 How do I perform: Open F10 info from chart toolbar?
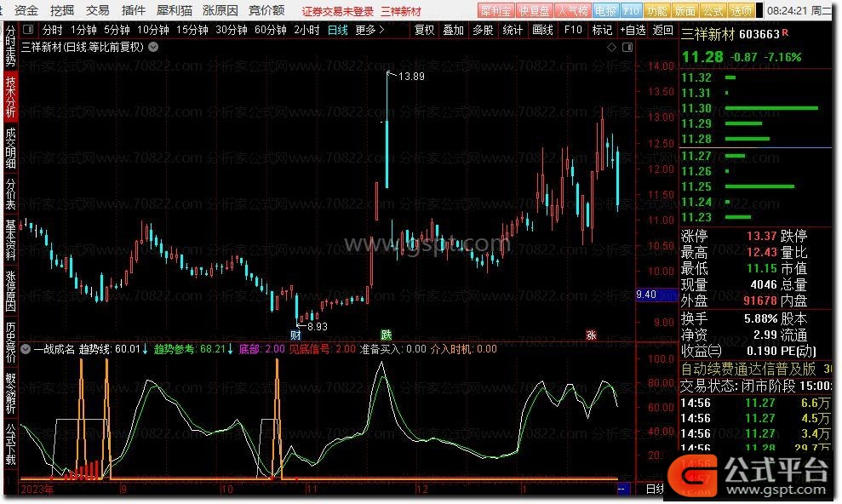(x=573, y=30)
